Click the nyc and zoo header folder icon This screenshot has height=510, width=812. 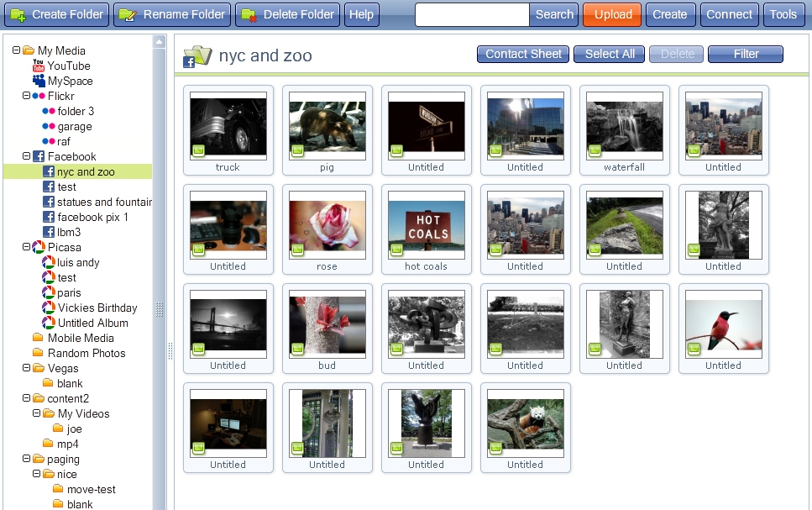pos(197,56)
